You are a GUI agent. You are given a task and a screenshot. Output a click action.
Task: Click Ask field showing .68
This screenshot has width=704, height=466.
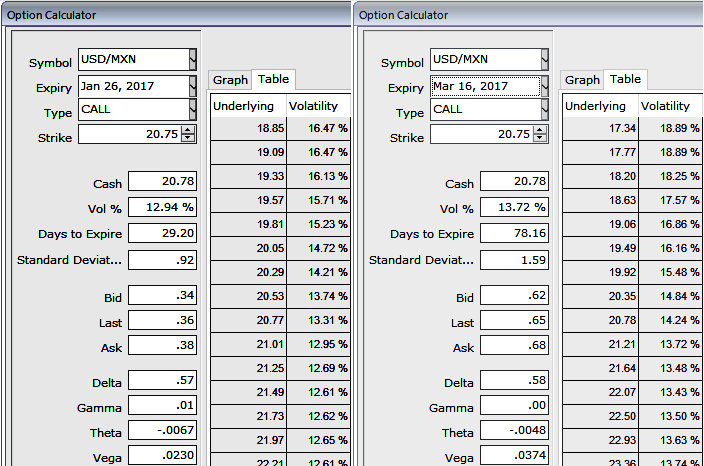click(x=515, y=345)
